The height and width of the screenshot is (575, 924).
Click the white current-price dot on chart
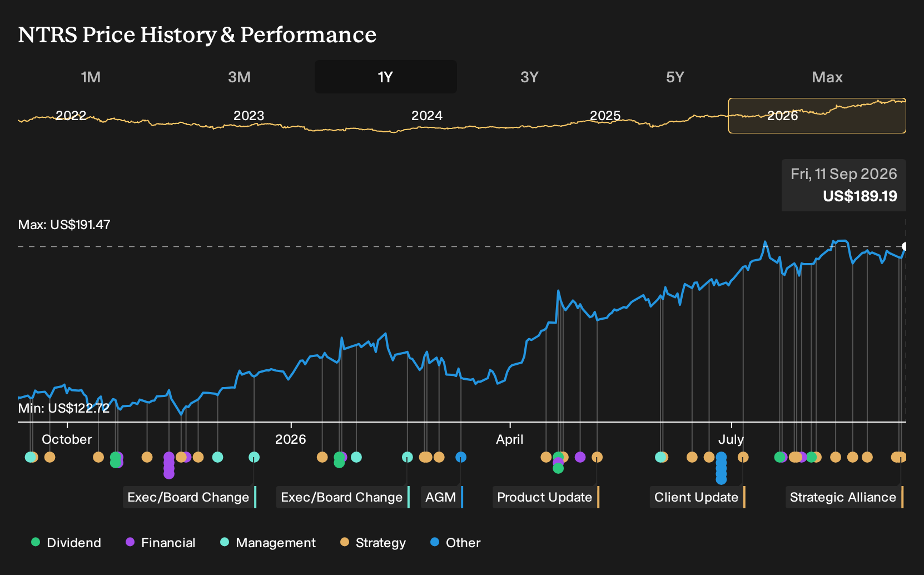point(905,246)
